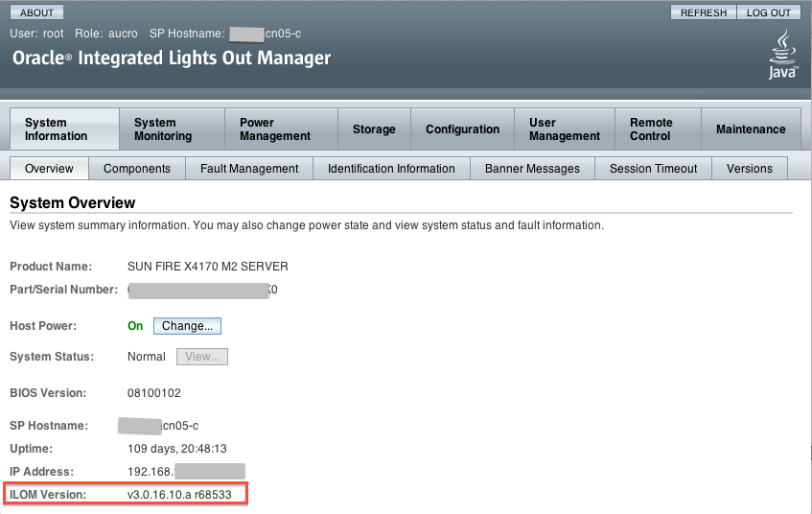
Task: Click the Part/Serial Number: label
Action: point(63,290)
